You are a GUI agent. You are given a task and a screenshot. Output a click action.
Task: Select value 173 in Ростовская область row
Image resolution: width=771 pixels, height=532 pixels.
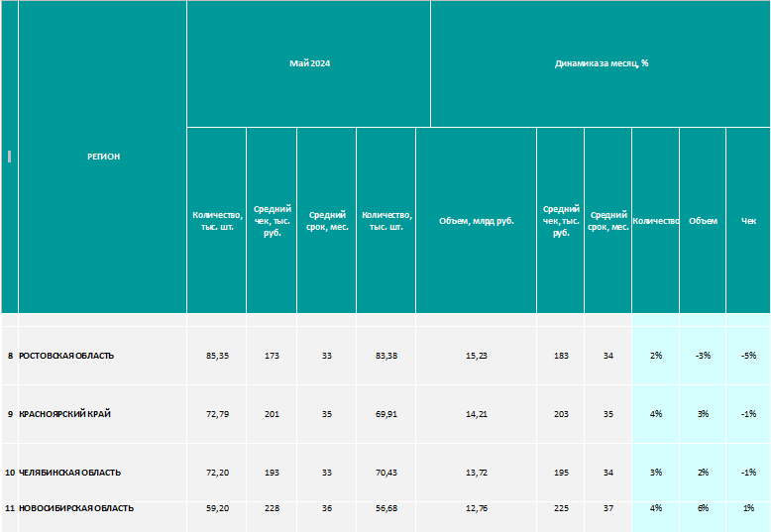[272, 356]
